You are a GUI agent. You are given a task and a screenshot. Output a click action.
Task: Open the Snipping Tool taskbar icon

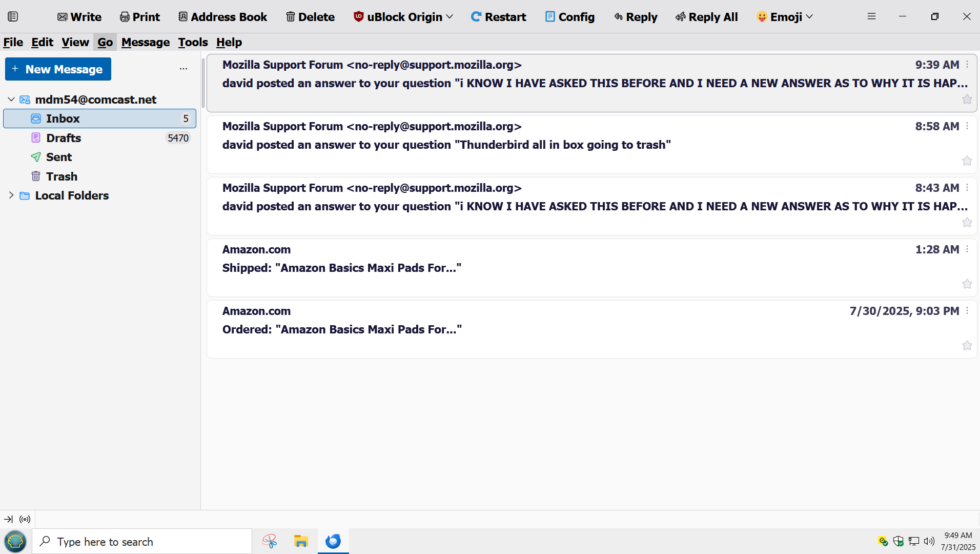[x=270, y=541]
